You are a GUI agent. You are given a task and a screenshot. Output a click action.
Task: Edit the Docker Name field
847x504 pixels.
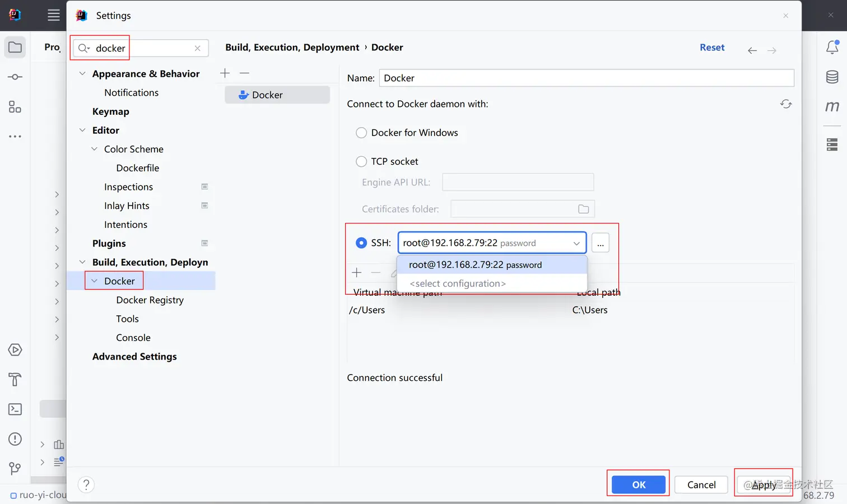click(x=587, y=78)
